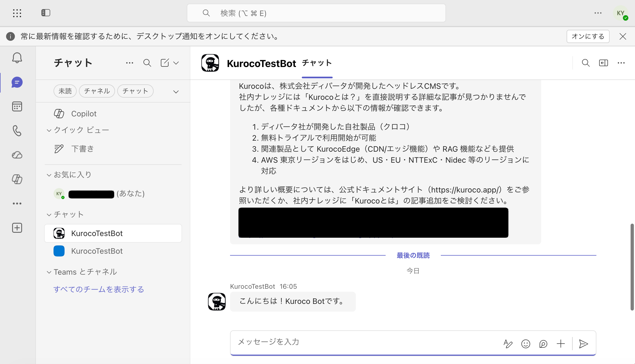Click KurocoTestBot avatar in conversation header
Image resolution: width=635 pixels, height=364 pixels.
click(210, 63)
